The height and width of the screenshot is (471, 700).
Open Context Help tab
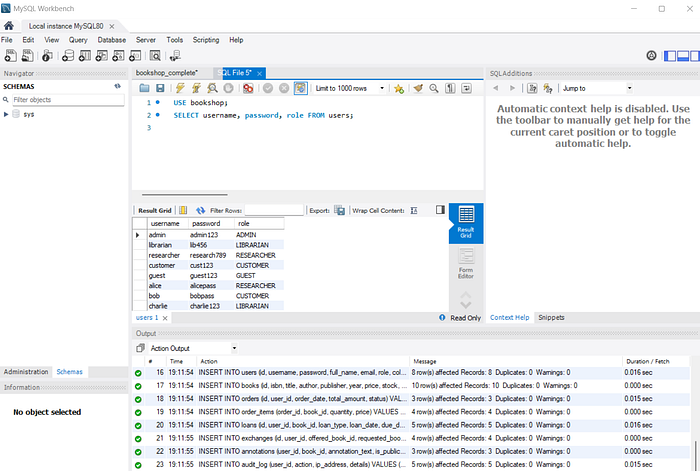[x=509, y=317]
